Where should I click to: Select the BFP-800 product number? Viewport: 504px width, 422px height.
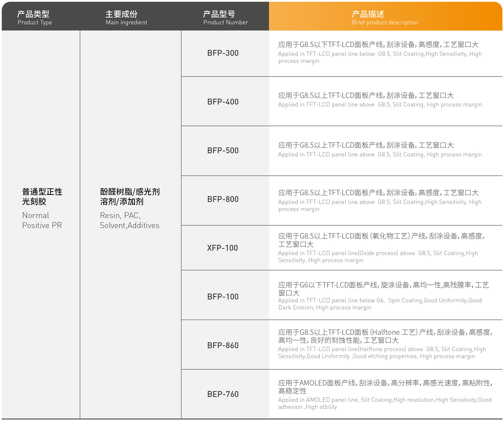[223, 199]
